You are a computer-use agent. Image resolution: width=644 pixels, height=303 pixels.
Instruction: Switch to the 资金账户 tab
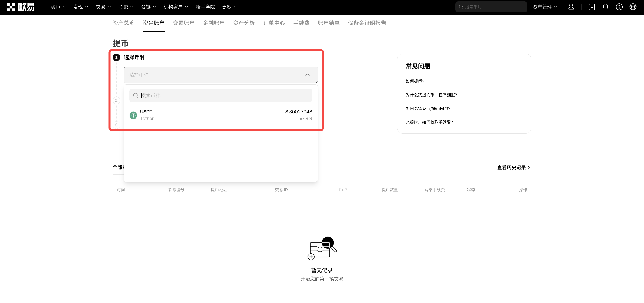coord(154,23)
